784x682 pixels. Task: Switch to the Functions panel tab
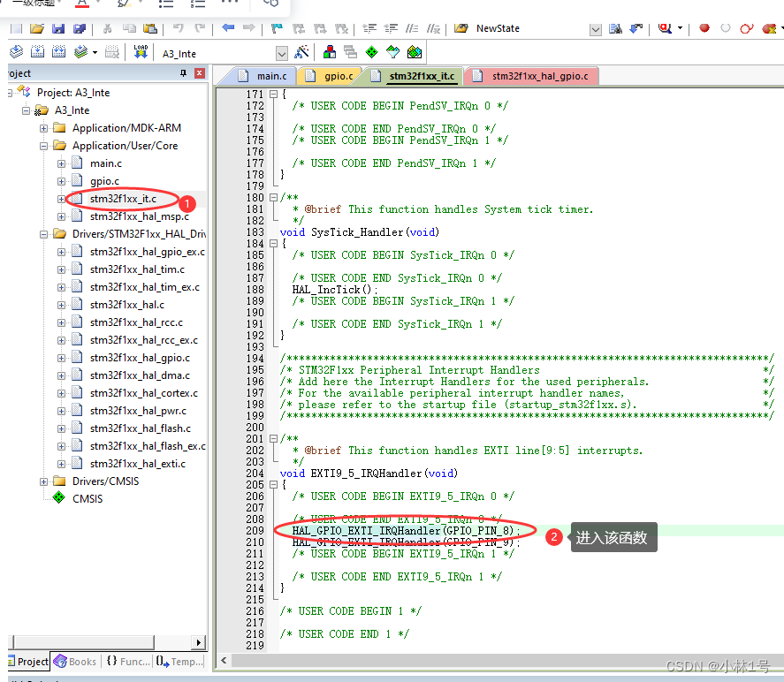[128, 662]
